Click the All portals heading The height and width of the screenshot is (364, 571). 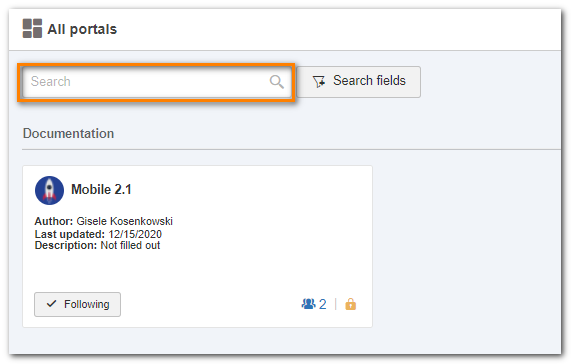82,29
